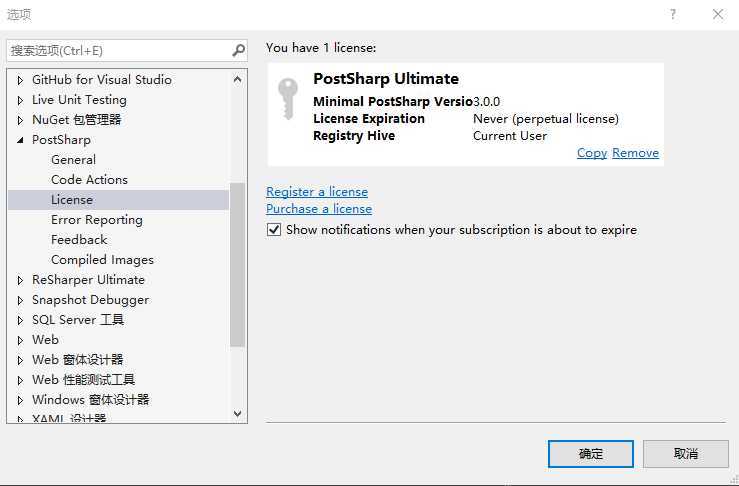Click 'Never (perpetual license)' value
The width and height of the screenshot is (739, 486).
[546, 119]
